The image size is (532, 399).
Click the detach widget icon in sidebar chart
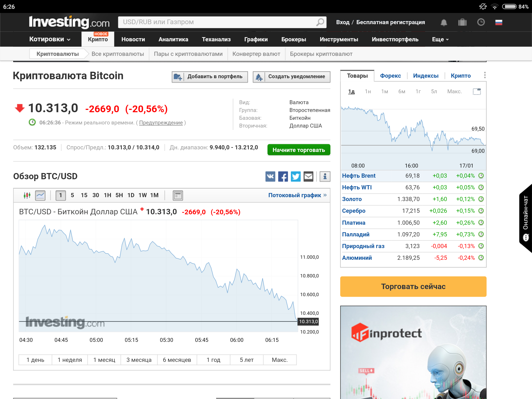tap(477, 91)
